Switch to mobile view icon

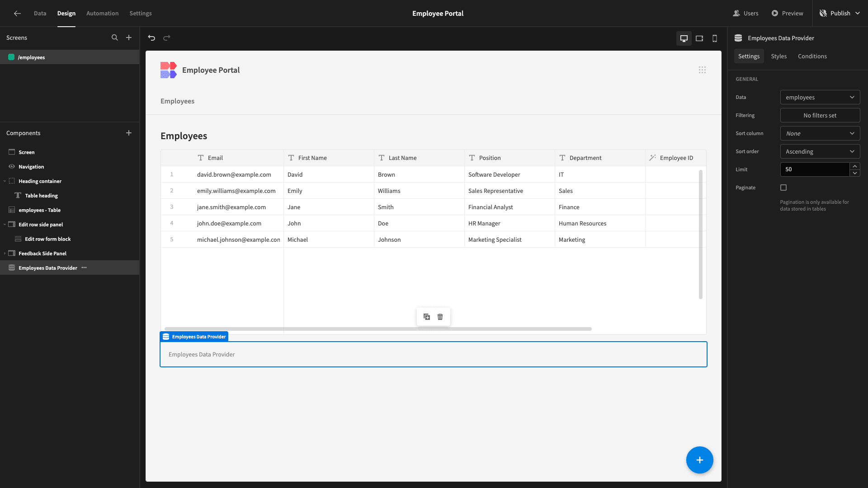[714, 38]
